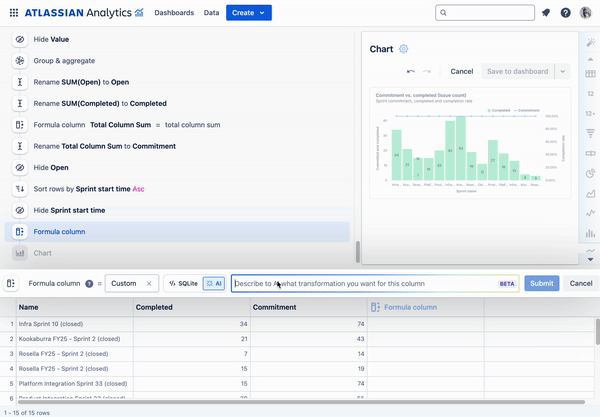Click the BETA badge in AI field
Screen dimensions: 600x417
pyautogui.click(x=507, y=284)
